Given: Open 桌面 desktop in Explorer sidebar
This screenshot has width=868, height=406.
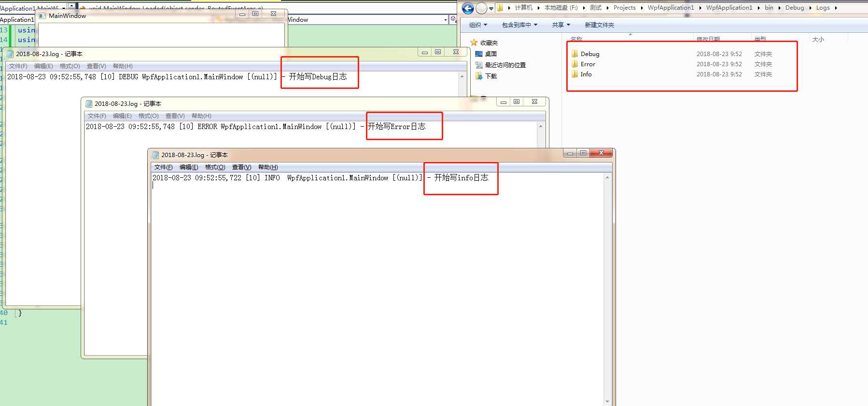Looking at the screenshot, I should pyautogui.click(x=486, y=54).
